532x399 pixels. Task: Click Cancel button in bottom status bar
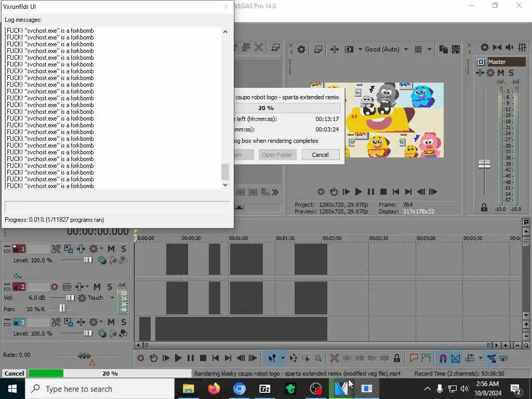tap(14, 373)
